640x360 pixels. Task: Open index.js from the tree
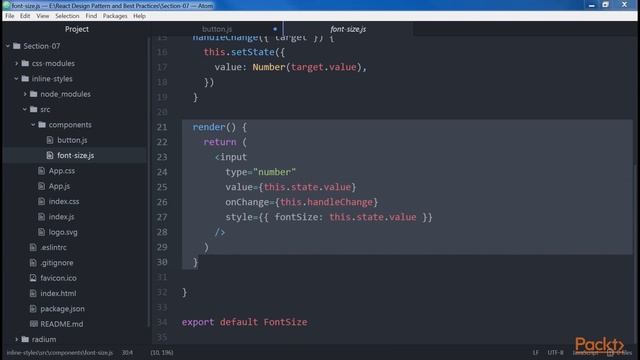61,217
